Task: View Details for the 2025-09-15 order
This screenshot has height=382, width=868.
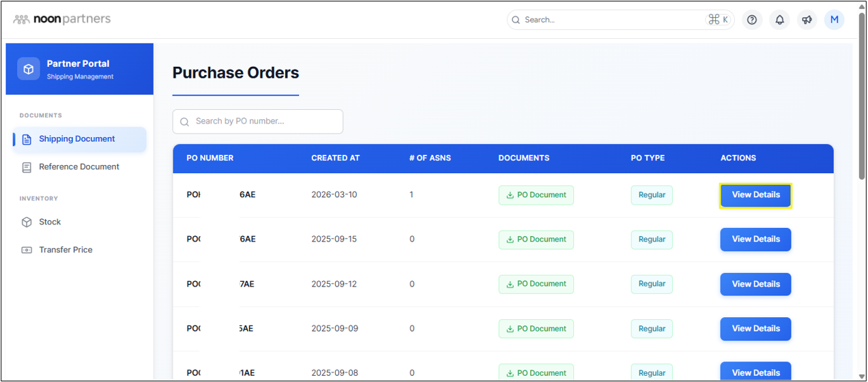Action: pos(755,239)
